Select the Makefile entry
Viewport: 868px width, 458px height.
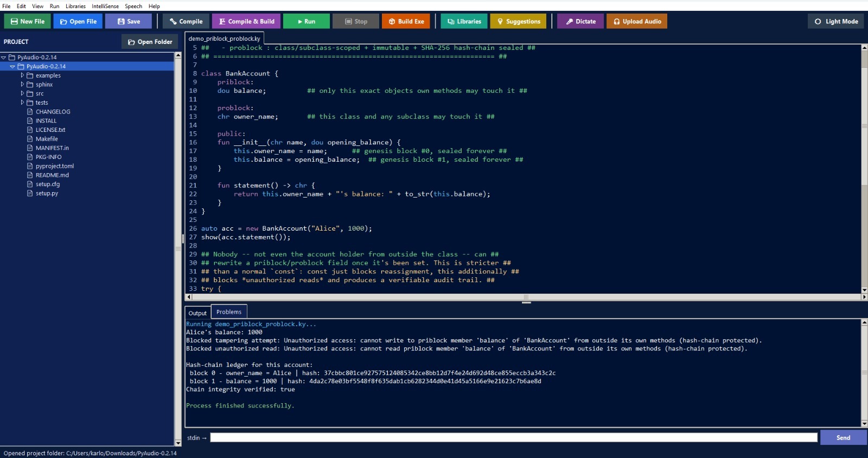[46, 139]
